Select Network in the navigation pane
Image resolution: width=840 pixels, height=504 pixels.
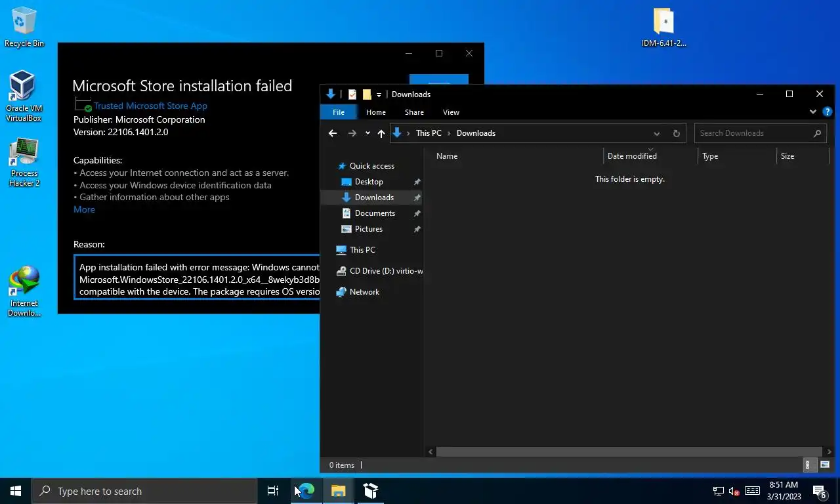pos(364,292)
